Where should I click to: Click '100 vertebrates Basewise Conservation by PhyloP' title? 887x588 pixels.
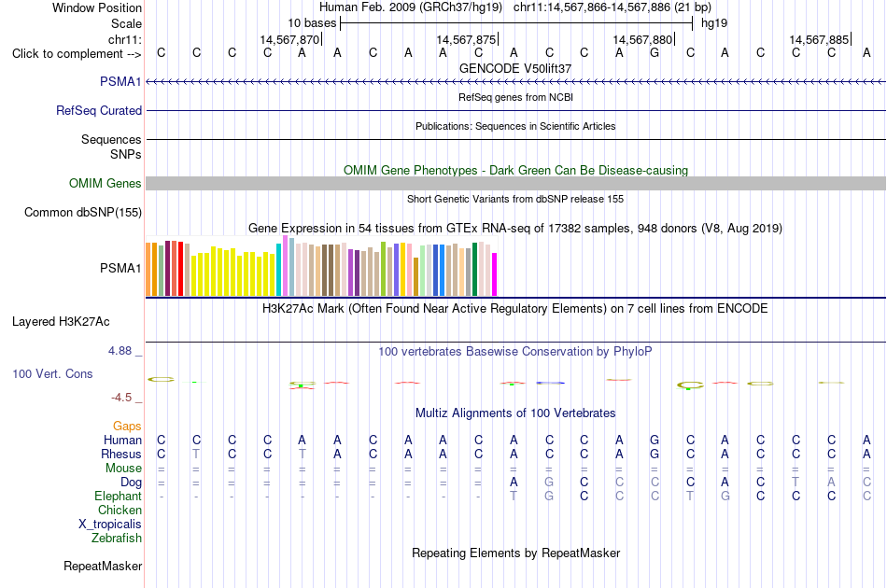[515, 352]
